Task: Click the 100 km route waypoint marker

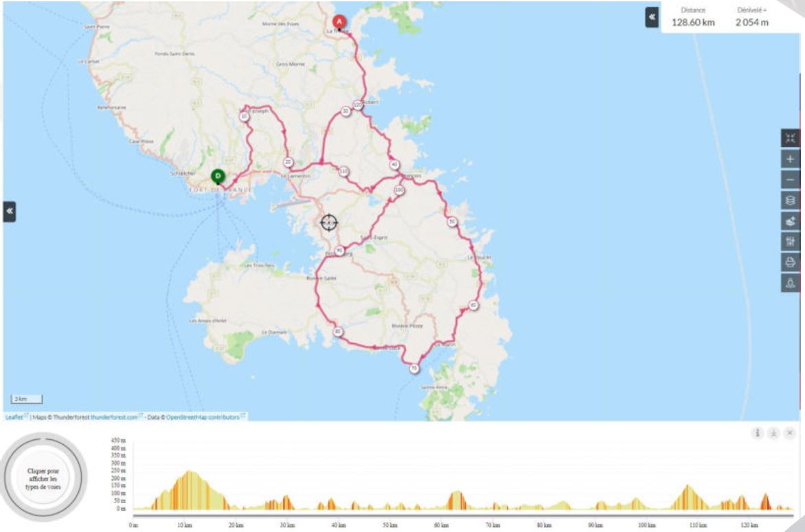Action: point(399,190)
